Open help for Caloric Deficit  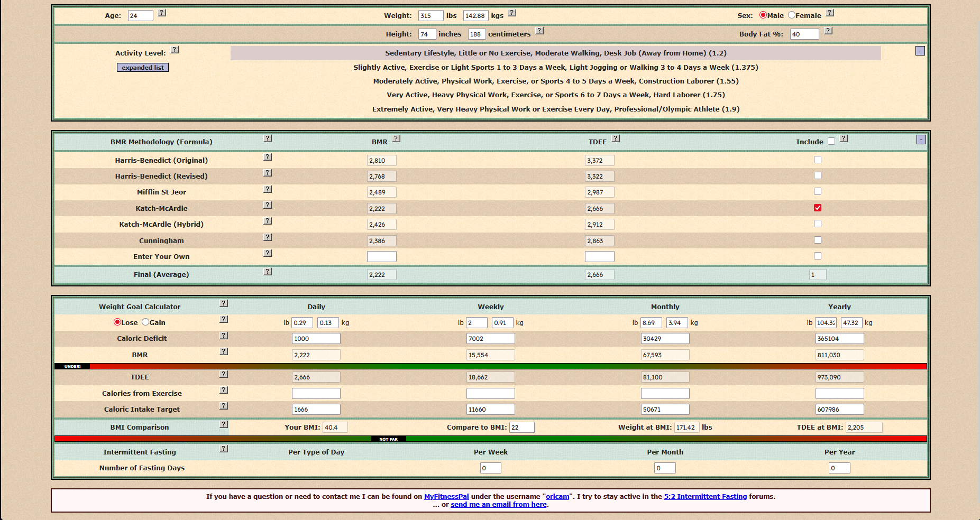[x=224, y=336]
